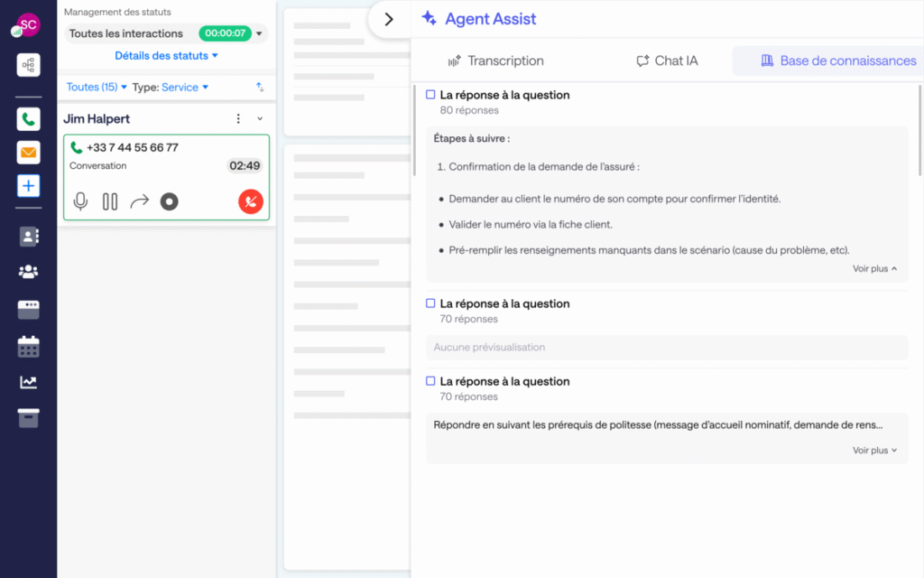Check the first 'La réponse à la question' checkbox

click(430, 94)
